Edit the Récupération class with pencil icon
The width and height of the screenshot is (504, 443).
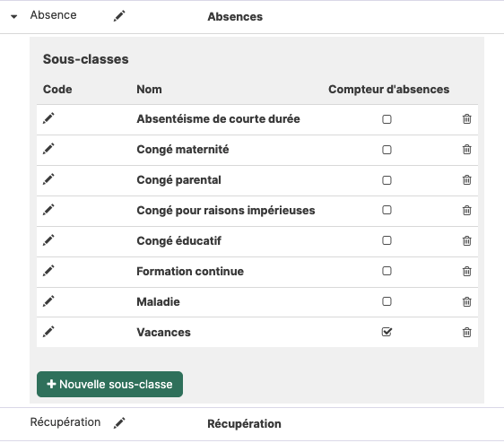coord(119,422)
